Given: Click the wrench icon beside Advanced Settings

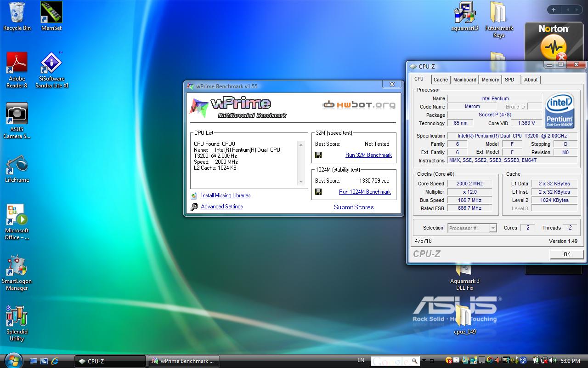Looking at the screenshot, I should point(194,207).
